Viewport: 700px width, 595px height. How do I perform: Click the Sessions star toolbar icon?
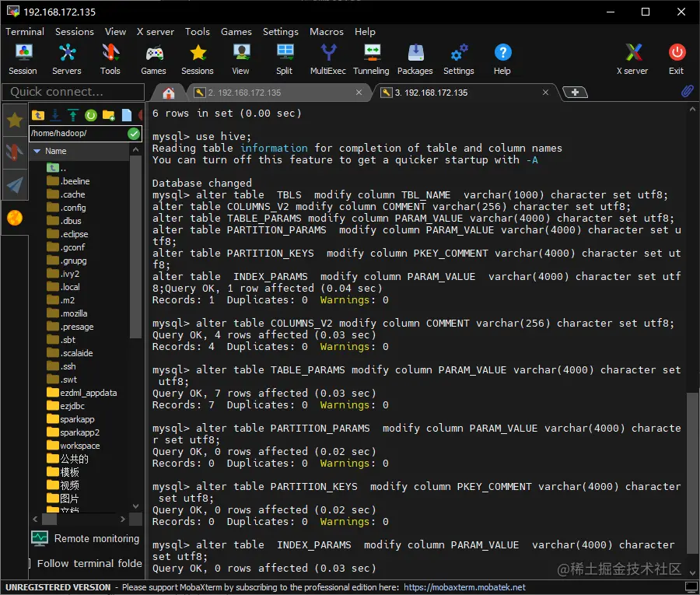198,59
